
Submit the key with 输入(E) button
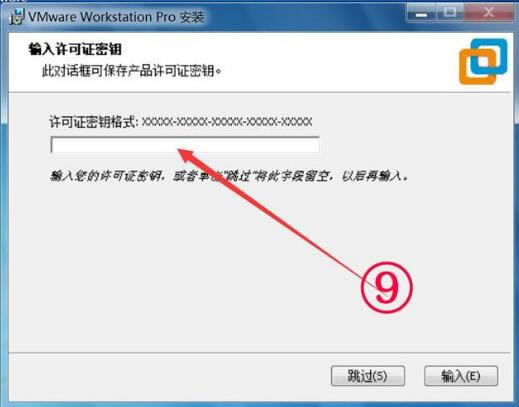[461, 376]
